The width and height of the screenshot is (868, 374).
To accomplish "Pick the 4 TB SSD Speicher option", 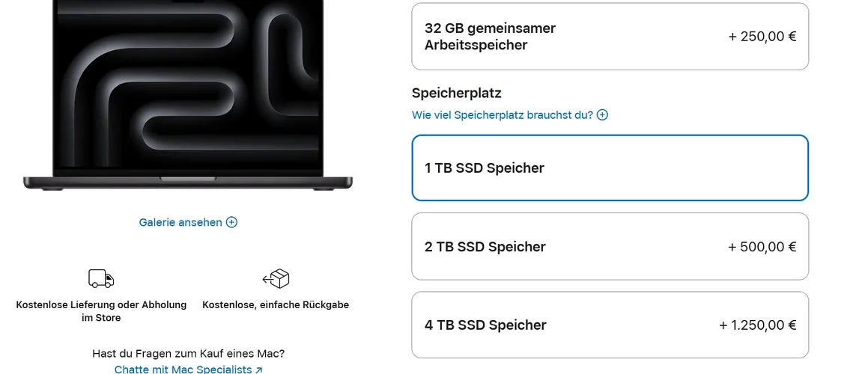I will [610, 325].
